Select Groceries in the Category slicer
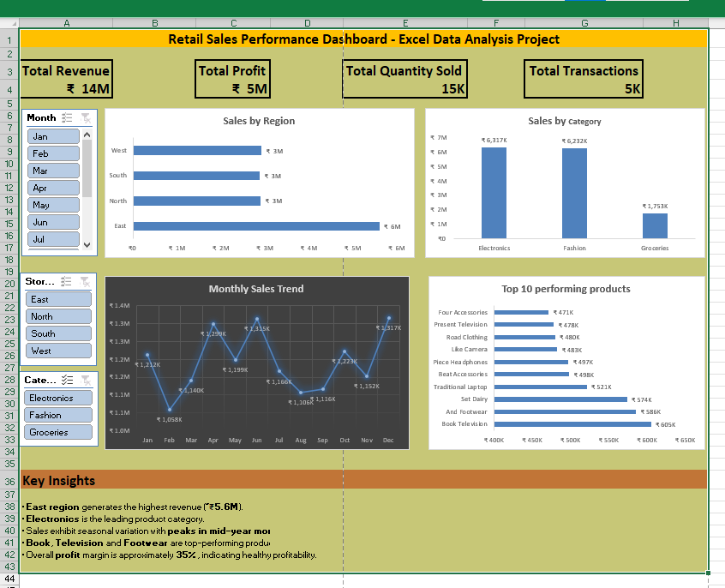725x588 pixels. coord(57,431)
